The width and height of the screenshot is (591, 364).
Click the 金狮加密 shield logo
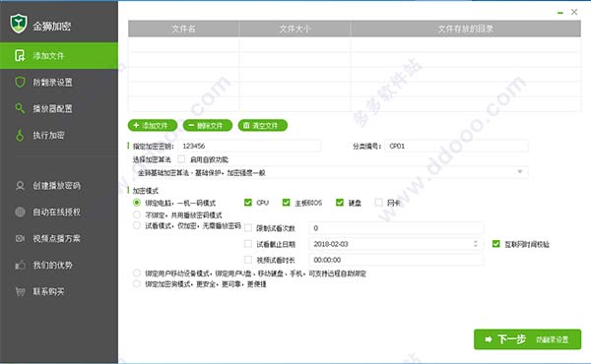point(19,24)
